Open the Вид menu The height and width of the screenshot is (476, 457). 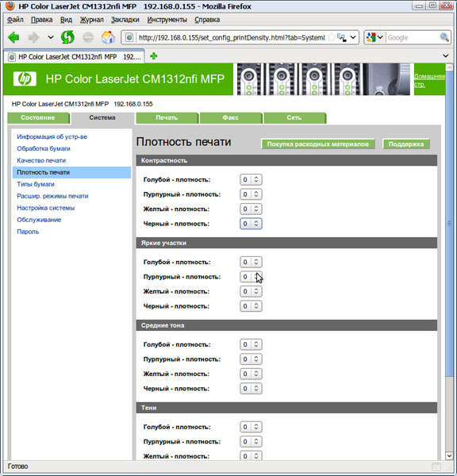(66, 20)
